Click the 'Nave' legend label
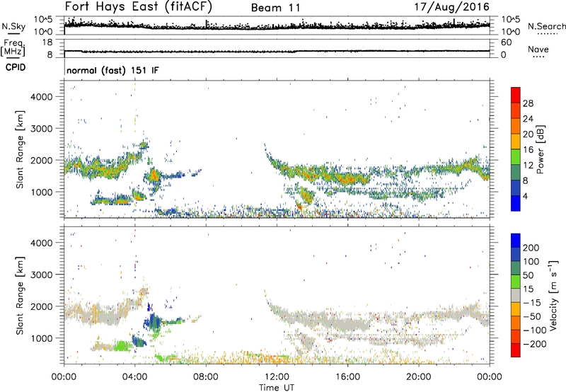The image size is (566, 392). pyautogui.click(x=538, y=49)
